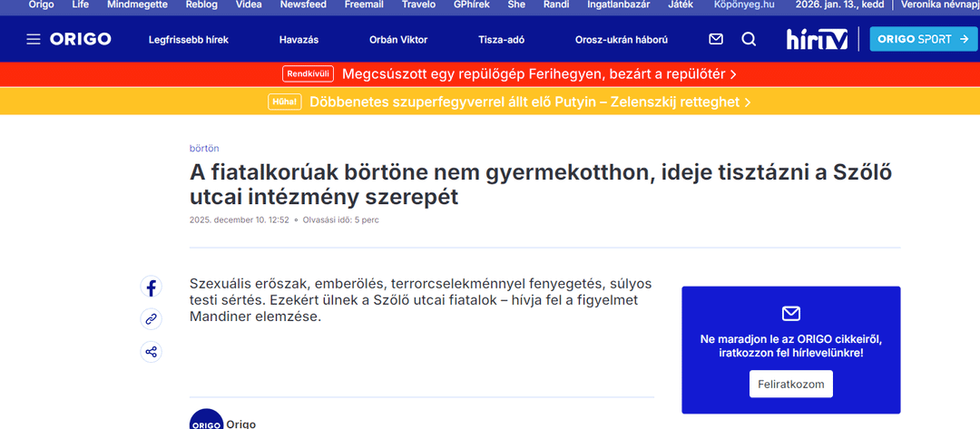
Task: Click the Origo author avatar
Action: click(x=206, y=421)
